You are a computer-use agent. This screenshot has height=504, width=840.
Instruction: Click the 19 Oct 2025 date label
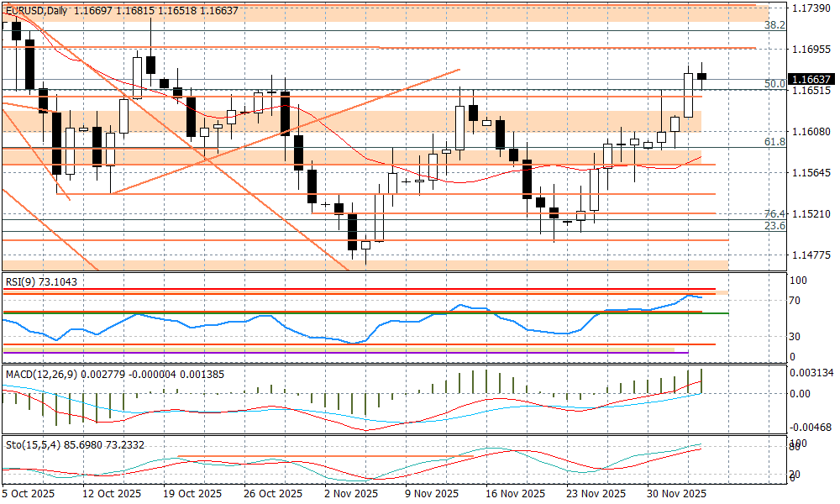pos(192,494)
